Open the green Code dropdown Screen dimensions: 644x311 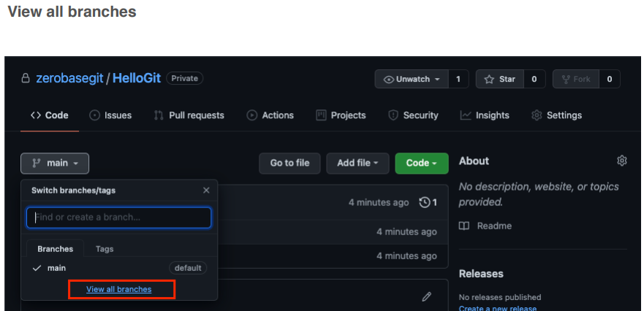tap(421, 164)
